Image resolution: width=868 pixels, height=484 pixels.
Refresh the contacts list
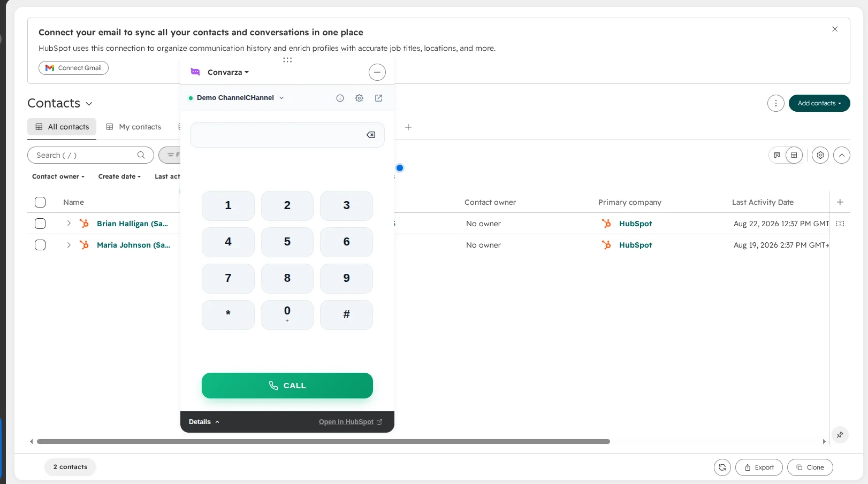[x=722, y=467]
